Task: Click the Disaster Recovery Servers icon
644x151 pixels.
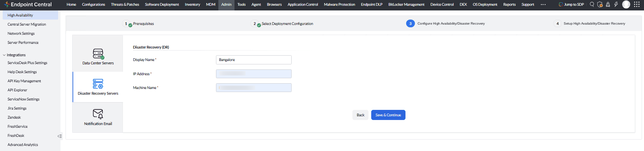Action: click(98, 84)
